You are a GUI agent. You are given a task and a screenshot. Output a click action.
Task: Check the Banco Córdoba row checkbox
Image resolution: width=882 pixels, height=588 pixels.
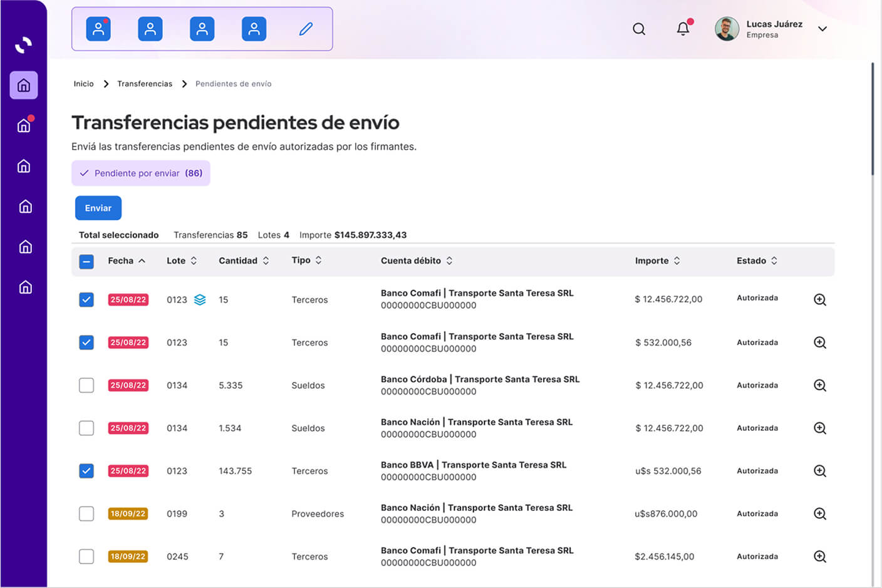click(x=86, y=385)
